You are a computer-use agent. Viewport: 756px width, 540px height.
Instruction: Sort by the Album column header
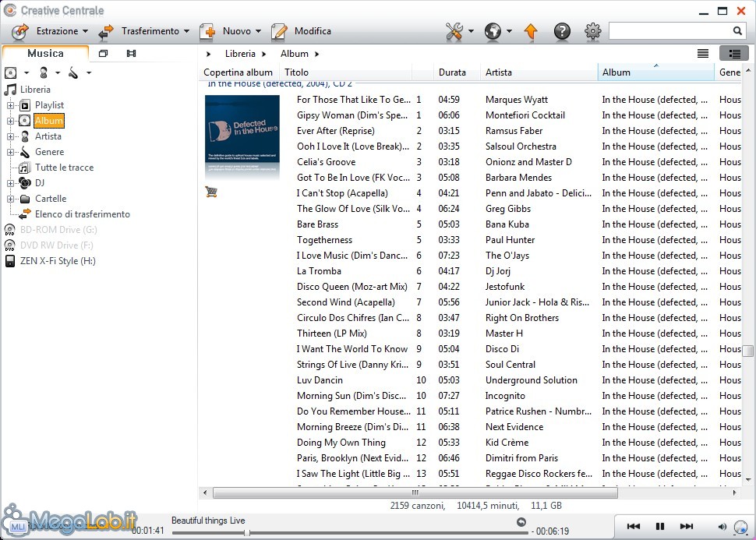(655, 72)
